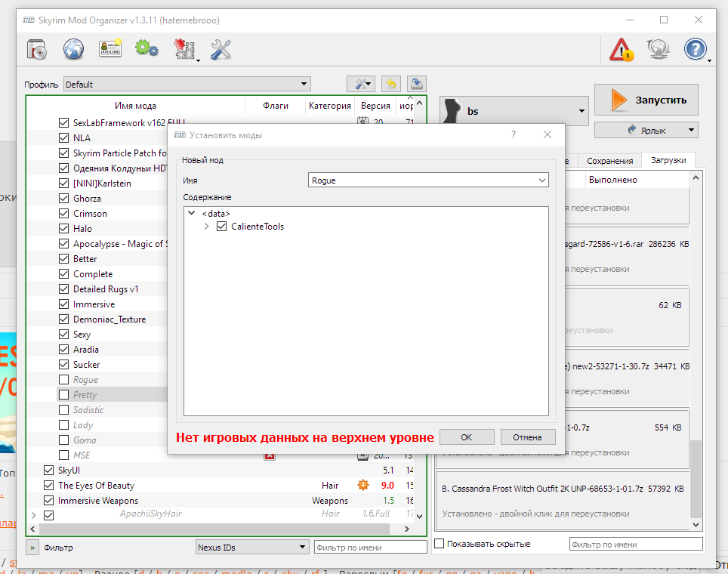
Task: Expand the ApachiiSkyHair row arrow
Action: [33, 516]
